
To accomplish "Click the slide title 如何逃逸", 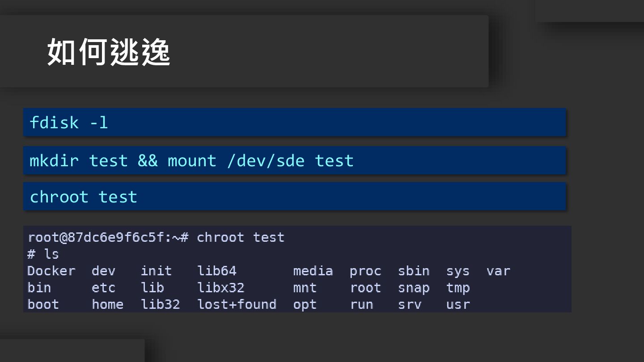I will point(109,52).
